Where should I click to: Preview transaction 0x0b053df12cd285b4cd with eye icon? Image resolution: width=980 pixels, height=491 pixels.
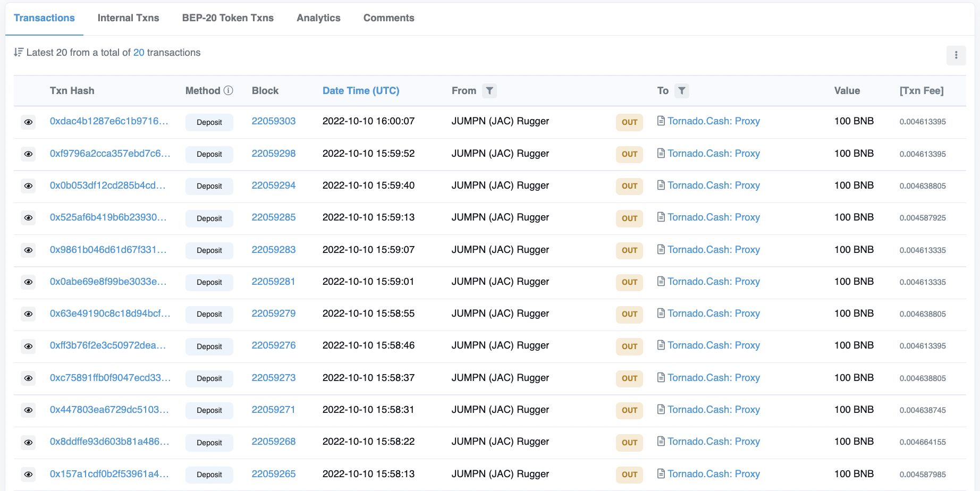[29, 186]
